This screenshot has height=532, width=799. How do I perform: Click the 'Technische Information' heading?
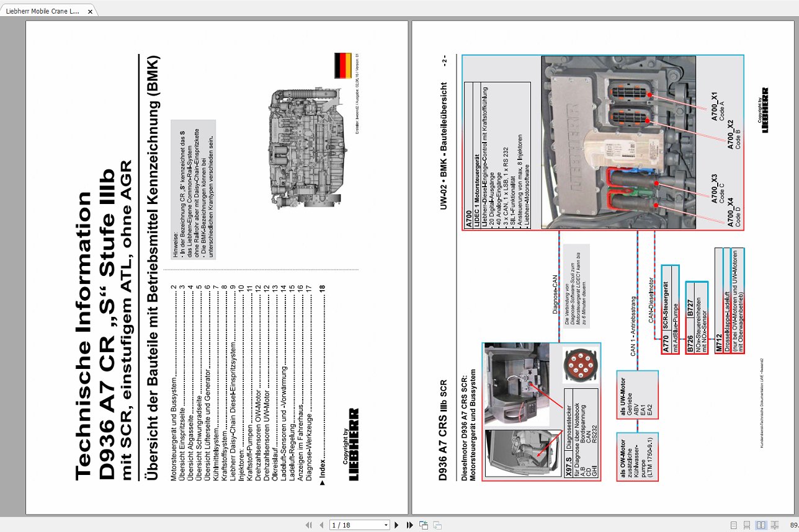click(84, 335)
